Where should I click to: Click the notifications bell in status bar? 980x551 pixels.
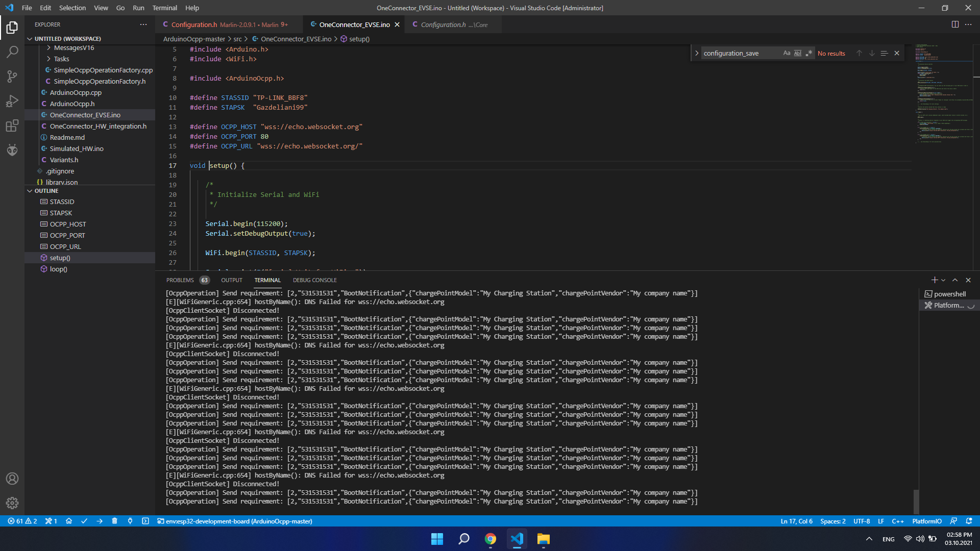(969, 521)
